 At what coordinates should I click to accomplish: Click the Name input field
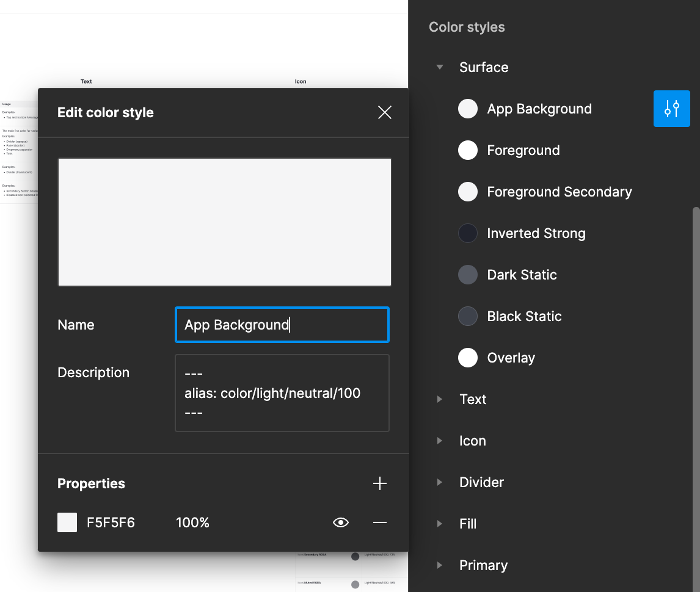[282, 325]
